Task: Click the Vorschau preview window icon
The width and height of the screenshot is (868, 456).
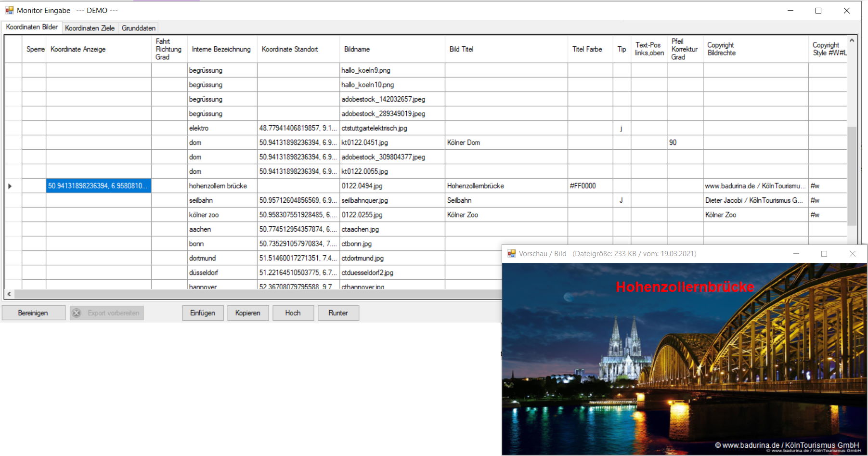Action: tap(511, 253)
